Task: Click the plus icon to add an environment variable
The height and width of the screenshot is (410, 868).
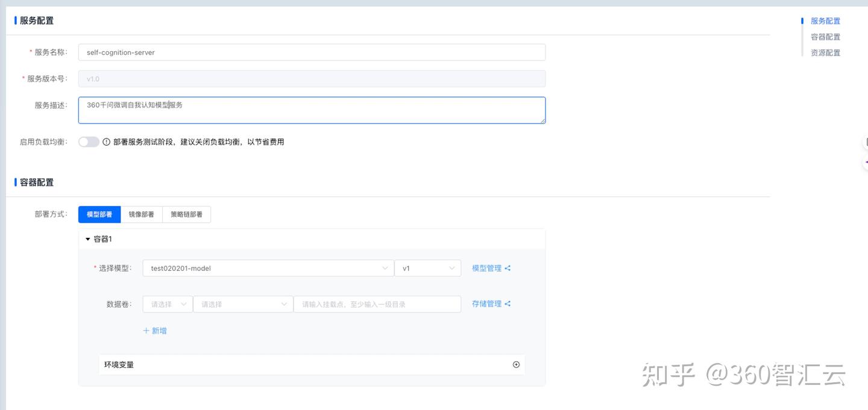Action: point(516,364)
